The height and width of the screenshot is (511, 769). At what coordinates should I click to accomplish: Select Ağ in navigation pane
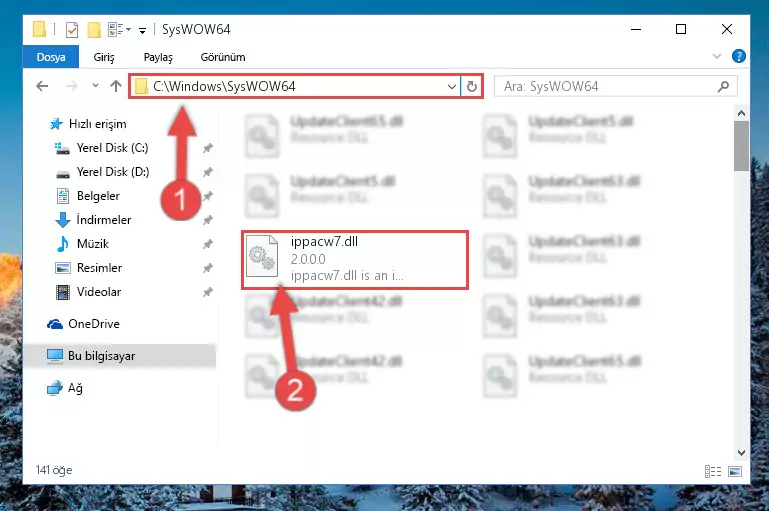point(75,388)
